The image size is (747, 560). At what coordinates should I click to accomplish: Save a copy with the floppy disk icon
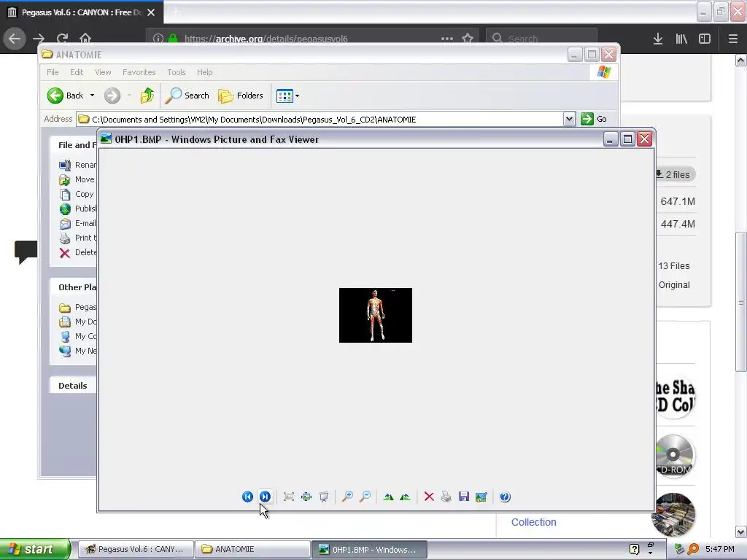point(463,497)
